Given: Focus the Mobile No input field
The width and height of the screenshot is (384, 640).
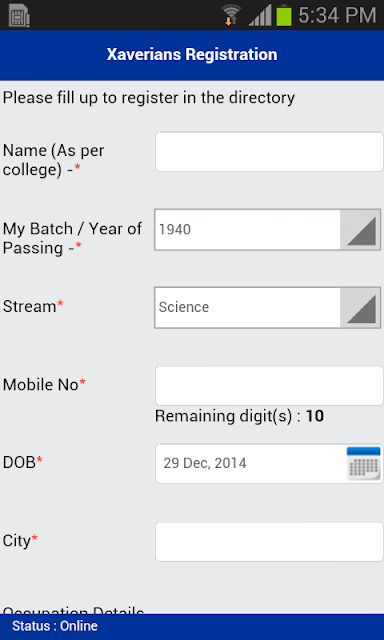Looking at the screenshot, I should (269, 386).
